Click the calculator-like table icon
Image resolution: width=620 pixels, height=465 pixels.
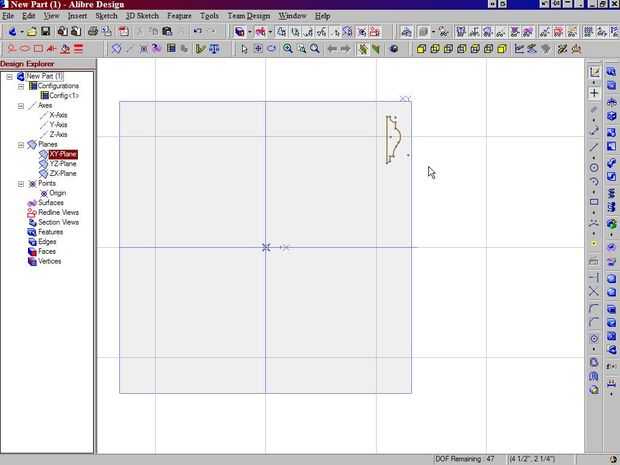171,49
